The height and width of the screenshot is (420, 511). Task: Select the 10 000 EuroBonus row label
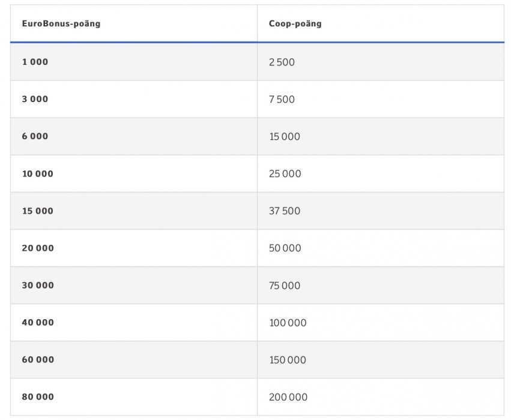(x=37, y=174)
